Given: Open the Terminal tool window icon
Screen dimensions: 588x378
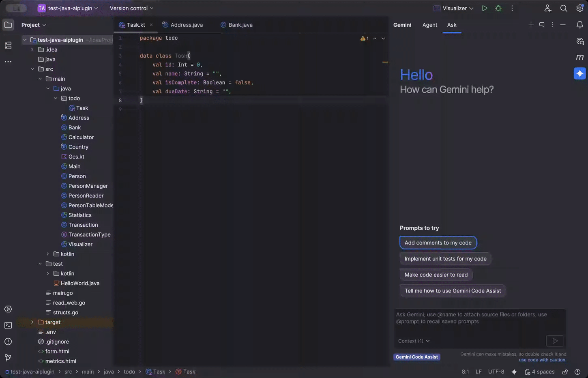Looking at the screenshot, I should coord(8,325).
